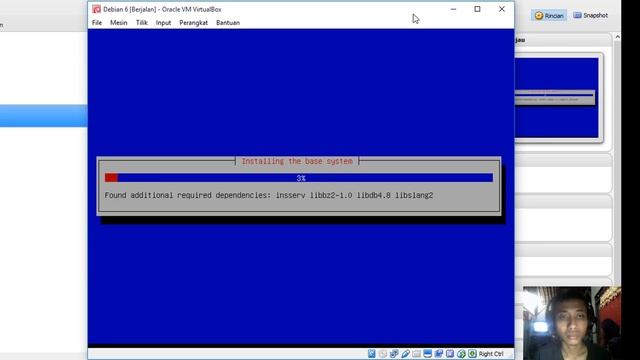The height and width of the screenshot is (360, 640).
Task: Click the Manager scrollbar up arrow
Action: 617,37
